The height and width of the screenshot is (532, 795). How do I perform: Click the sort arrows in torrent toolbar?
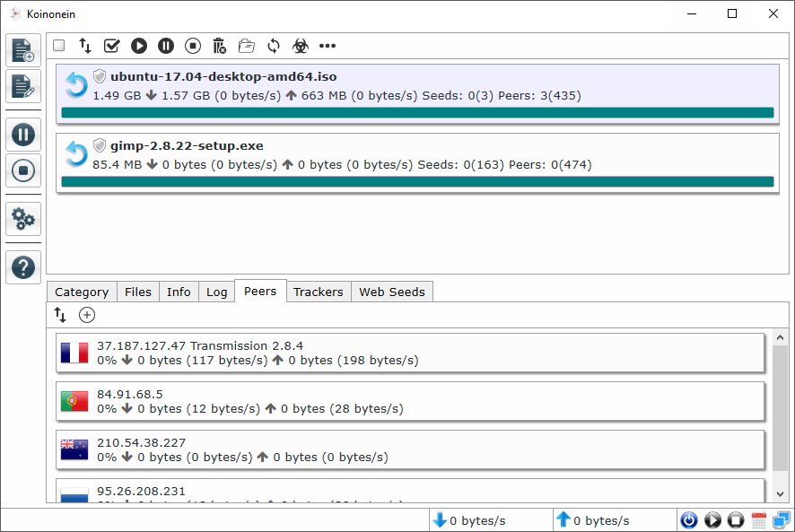[x=84, y=46]
